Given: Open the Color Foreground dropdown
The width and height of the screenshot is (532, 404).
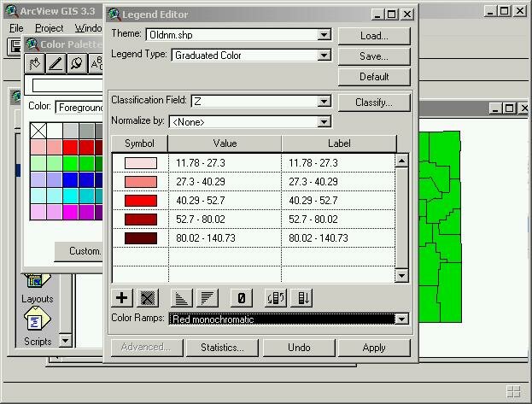Looking at the screenshot, I should [80, 108].
